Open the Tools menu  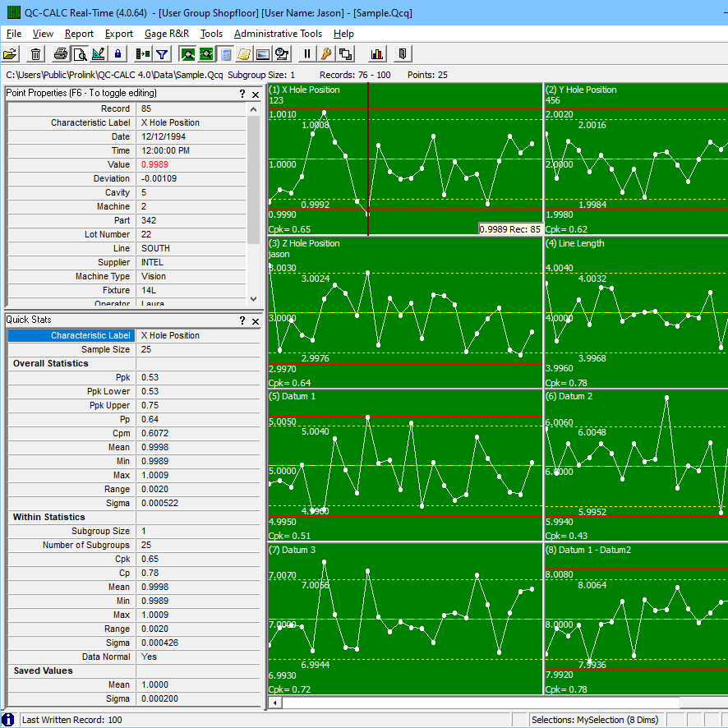pyautogui.click(x=211, y=34)
